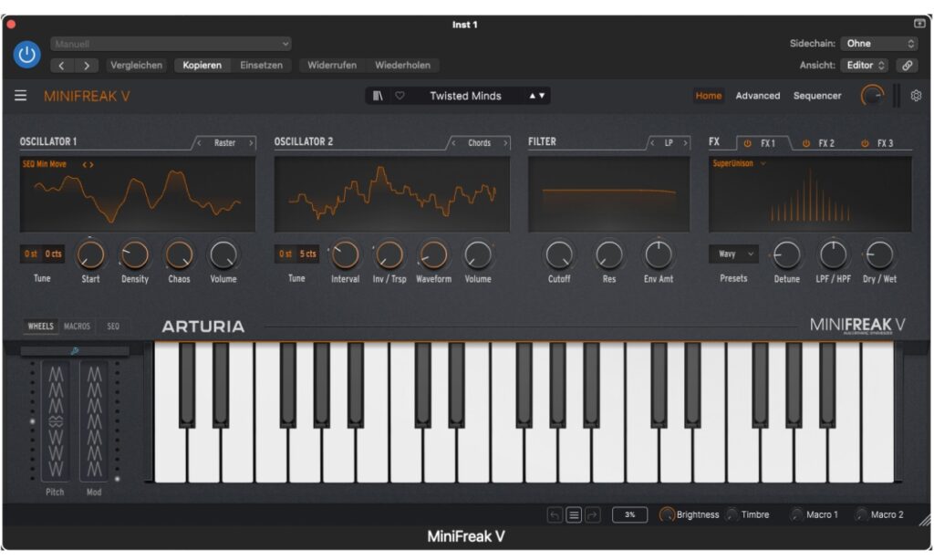Open the SuperUnison effect type dropdown

tap(739, 164)
